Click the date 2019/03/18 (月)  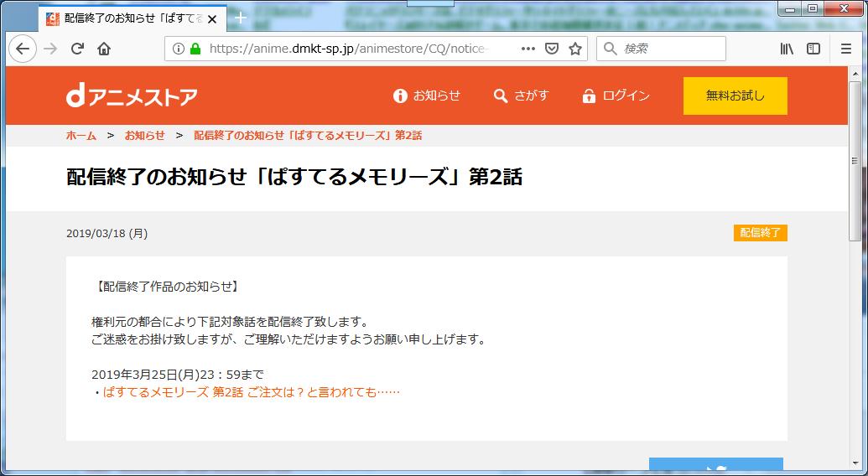pyautogui.click(x=107, y=234)
